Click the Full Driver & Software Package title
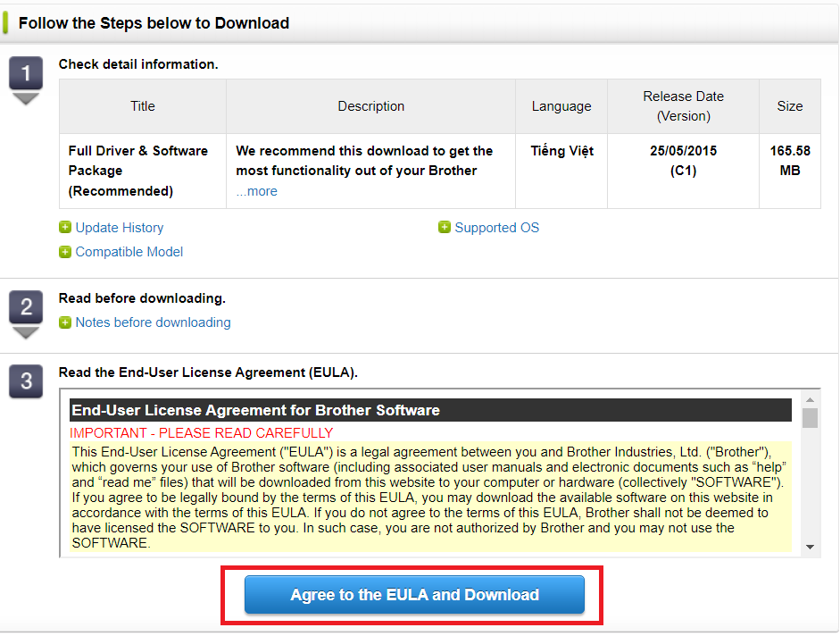Image resolution: width=840 pixels, height=636 pixels. pos(138,171)
